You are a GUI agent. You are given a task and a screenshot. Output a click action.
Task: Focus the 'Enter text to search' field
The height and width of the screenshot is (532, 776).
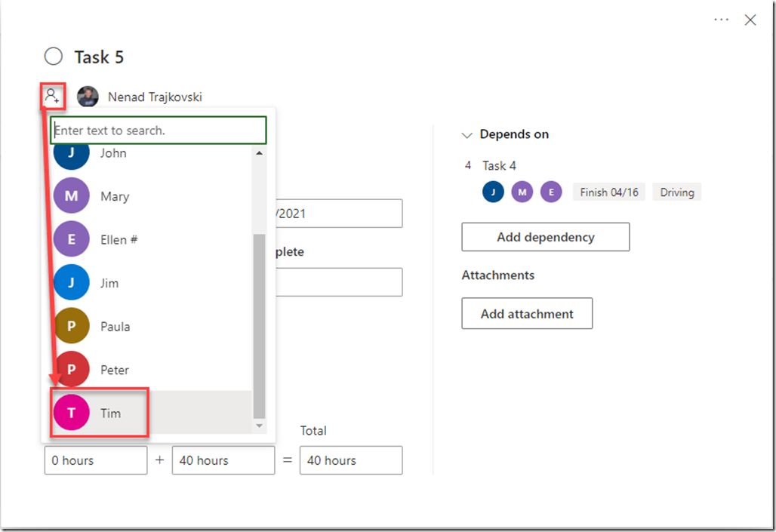click(159, 131)
